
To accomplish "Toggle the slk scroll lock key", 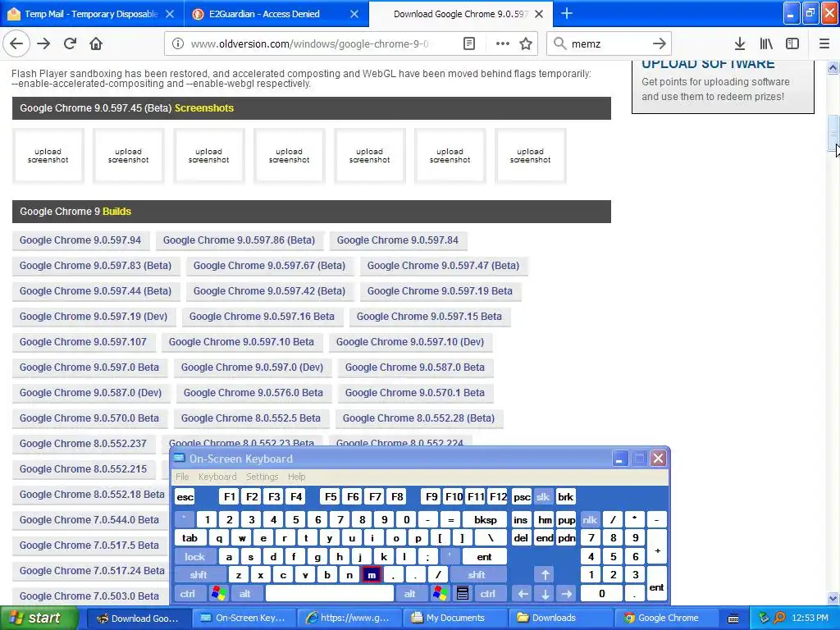I will coord(543,497).
